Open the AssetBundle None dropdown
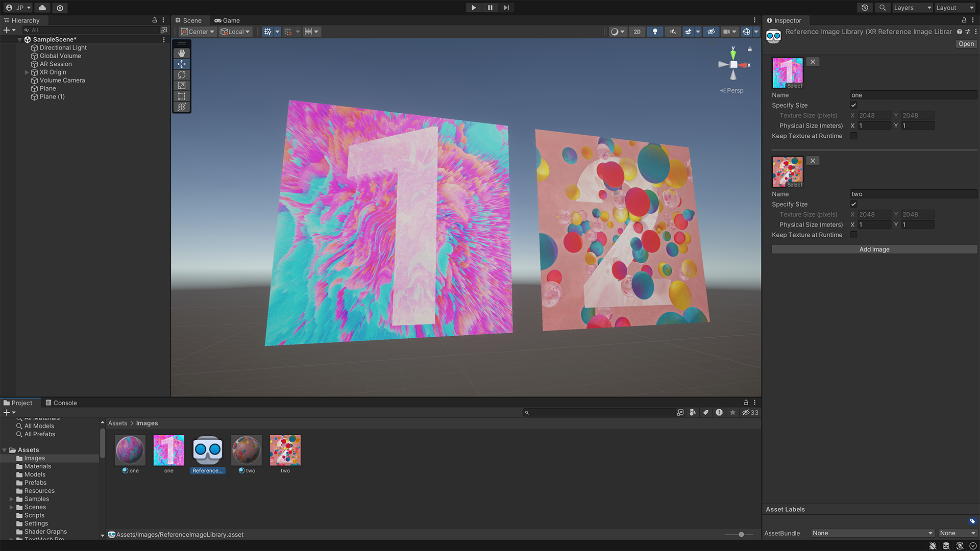The height and width of the screenshot is (551, 980). [872, 533]
